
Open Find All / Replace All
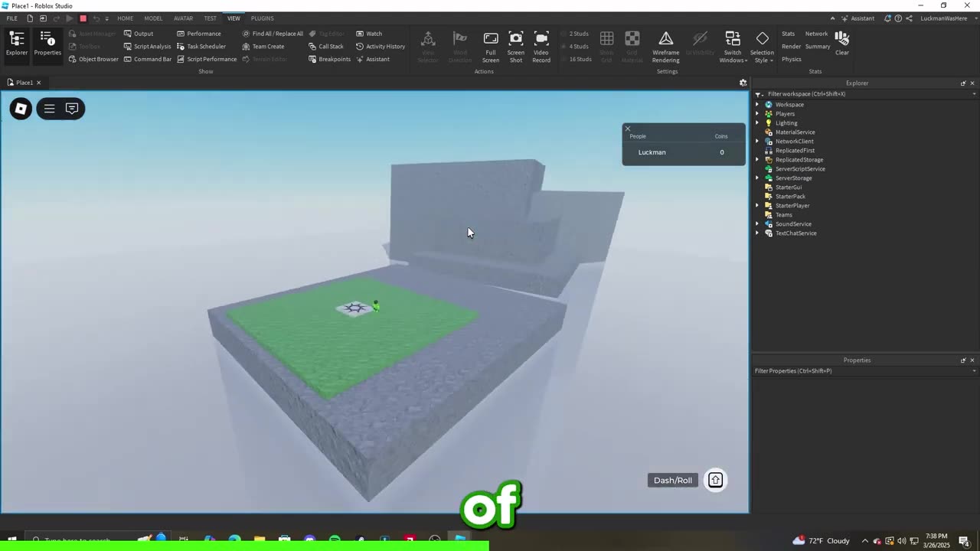click(x=273, y=34)
